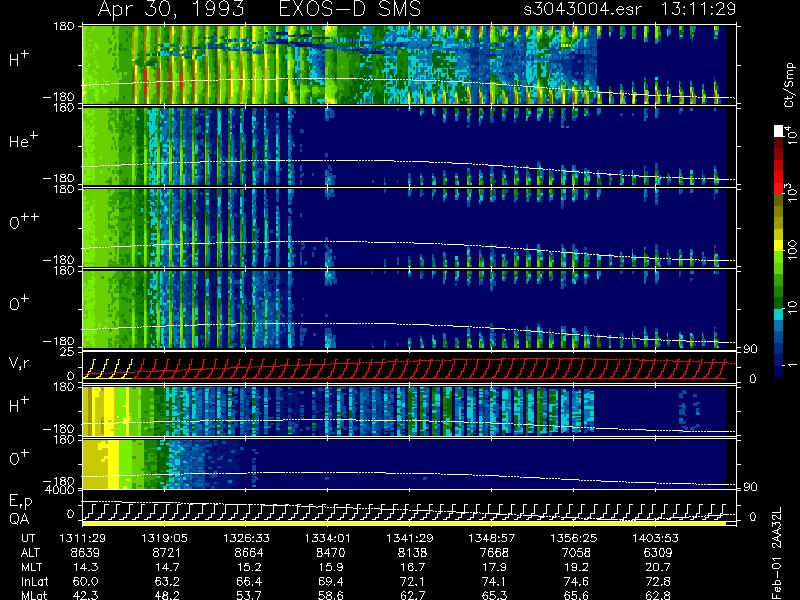Click the "25" axis value by V,r
The image size is (800, 600).
point(68,352)
